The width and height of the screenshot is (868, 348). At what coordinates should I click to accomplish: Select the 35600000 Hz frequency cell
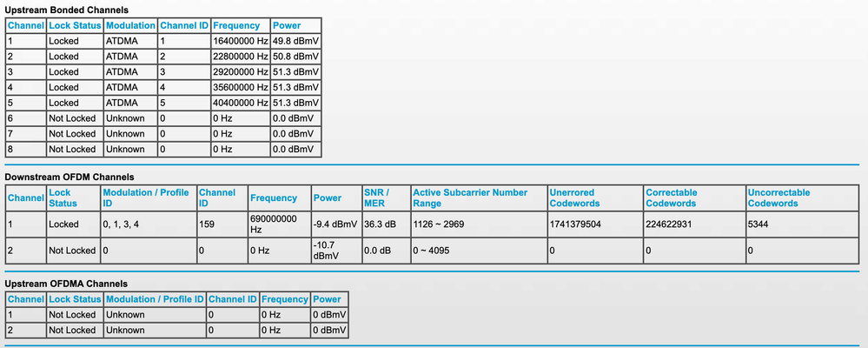coord(241,88)
